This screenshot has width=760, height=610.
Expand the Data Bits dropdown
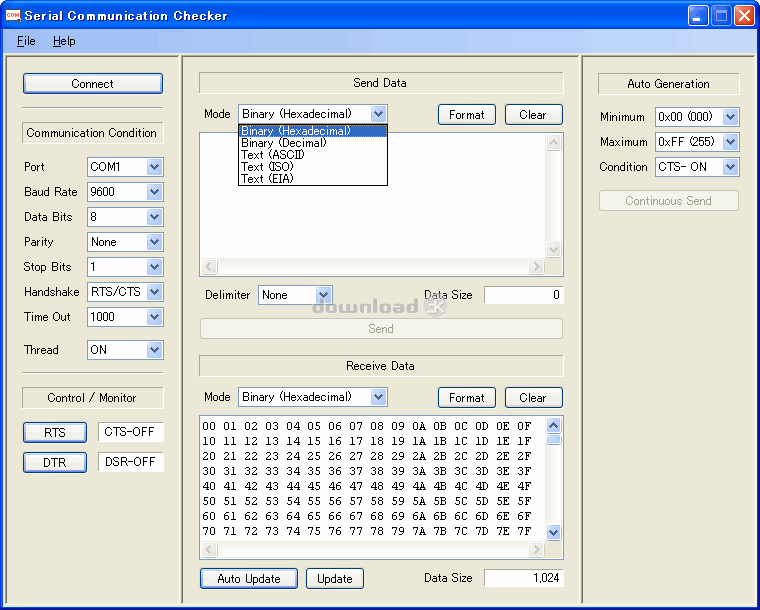click(x=125, y=217)
